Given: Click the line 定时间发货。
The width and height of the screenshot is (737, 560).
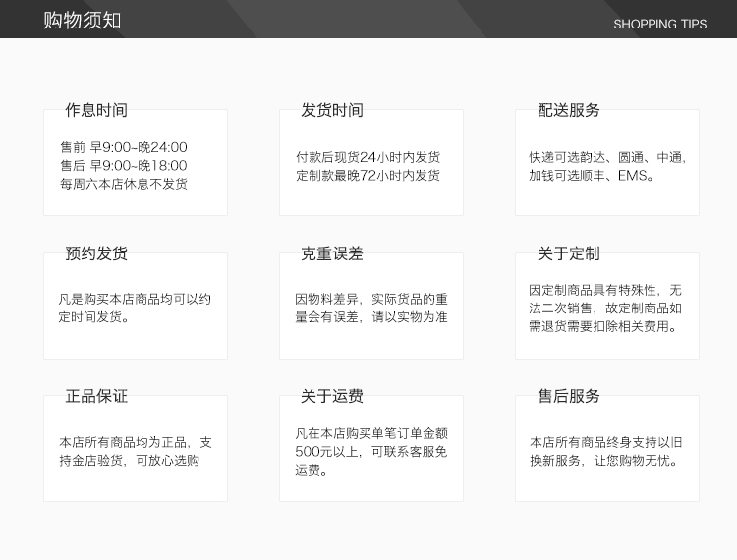Looking at the screenshot, I should [x=94, y=317].
